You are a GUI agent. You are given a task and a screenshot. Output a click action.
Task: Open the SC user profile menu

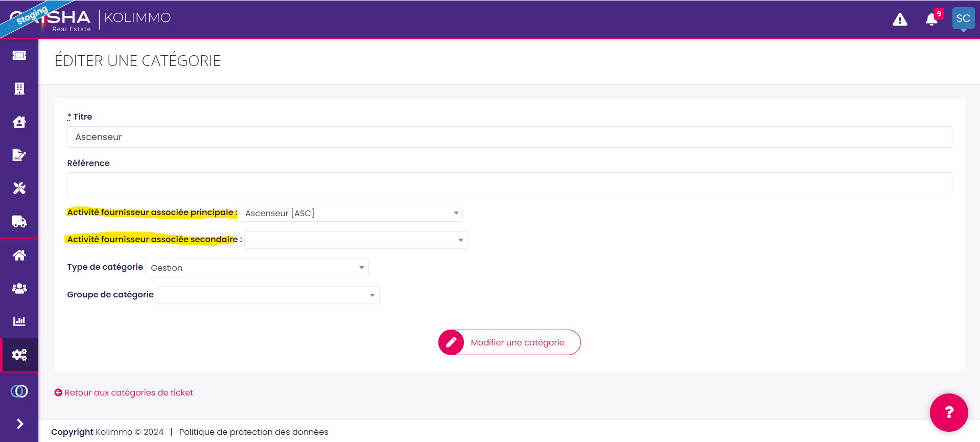(963, 18)
